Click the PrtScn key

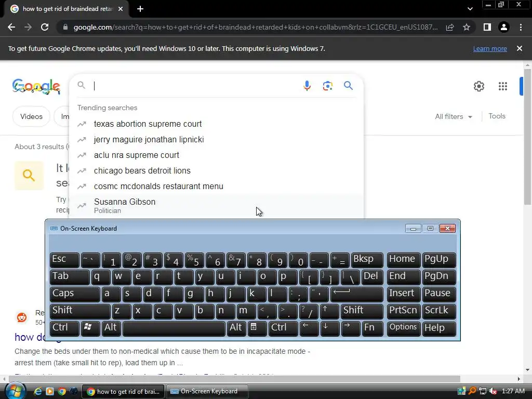pos(403,311)
